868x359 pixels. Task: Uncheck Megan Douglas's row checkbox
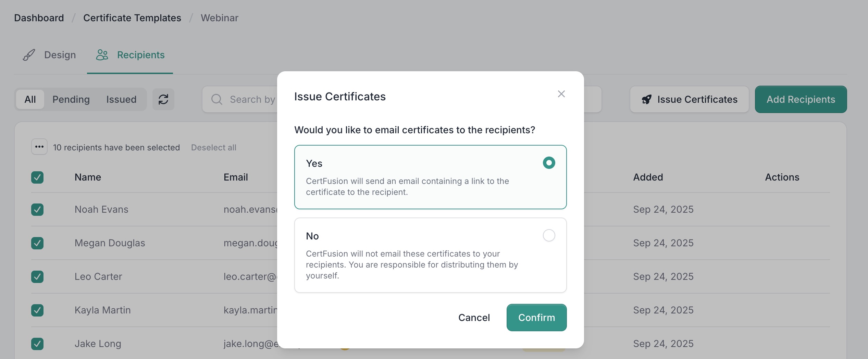click(x=37, y=243)
